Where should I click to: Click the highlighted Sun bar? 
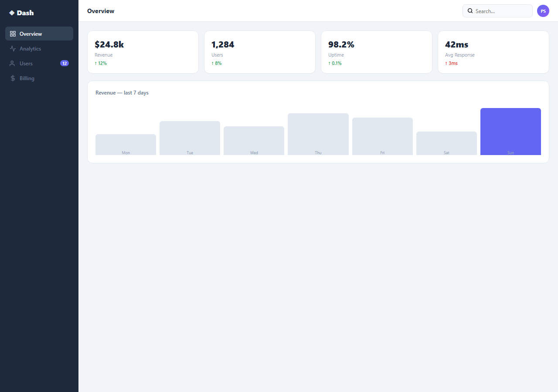tap(510, 132)
